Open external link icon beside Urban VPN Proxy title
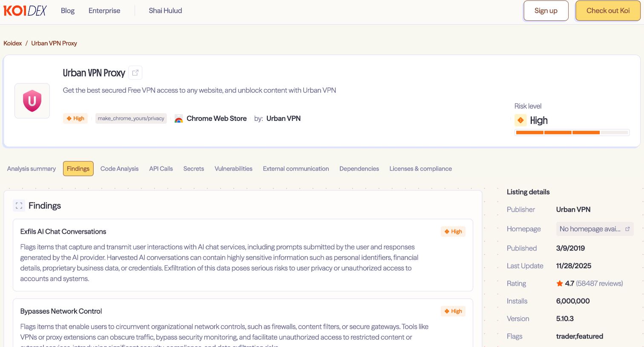Viewport: 644px width, 347px height. (x=135, y=73)
